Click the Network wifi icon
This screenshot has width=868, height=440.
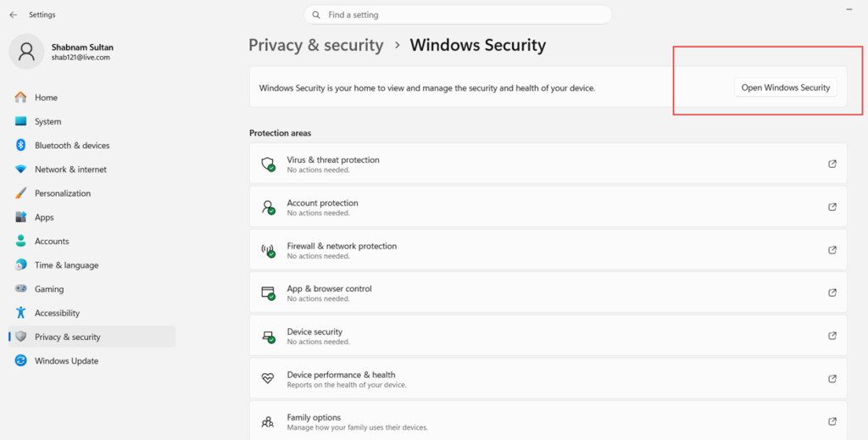20,170
